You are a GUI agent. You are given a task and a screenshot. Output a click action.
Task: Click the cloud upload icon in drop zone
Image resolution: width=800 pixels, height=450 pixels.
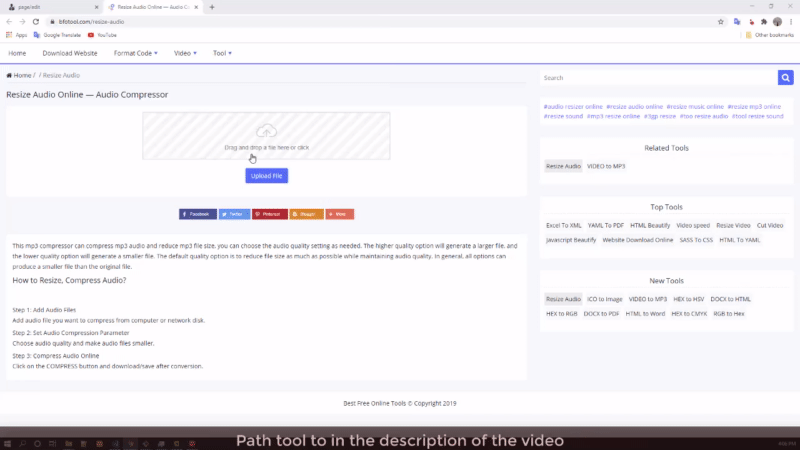click(266, 131)
